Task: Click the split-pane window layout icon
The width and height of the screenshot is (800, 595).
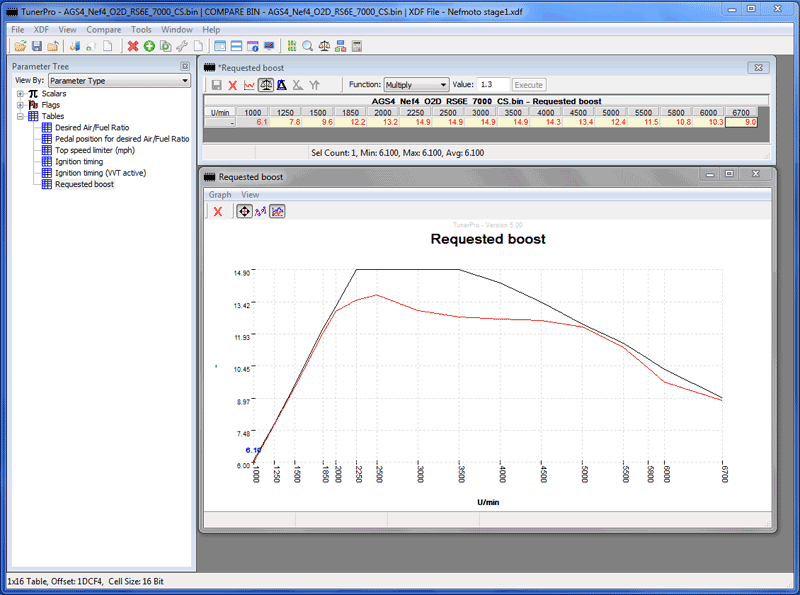Action: pyautogui.click(x=220, y=46)
